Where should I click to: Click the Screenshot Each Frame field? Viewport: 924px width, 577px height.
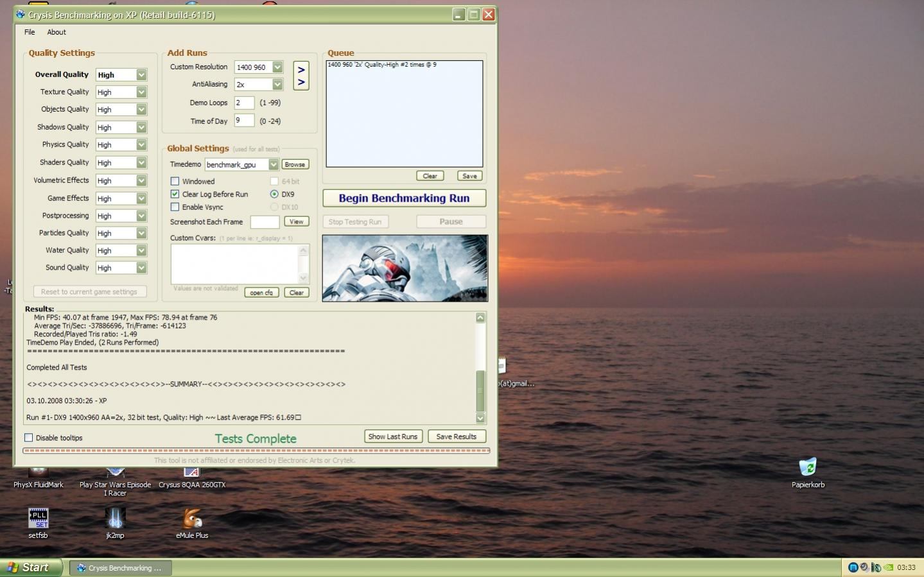(265, 222)
